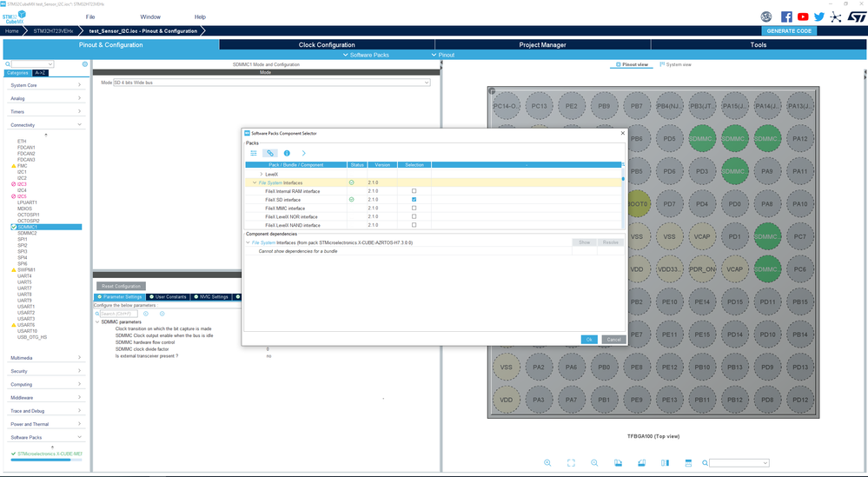Open the Window menu

pyautogui.click(x=150, y=17)
